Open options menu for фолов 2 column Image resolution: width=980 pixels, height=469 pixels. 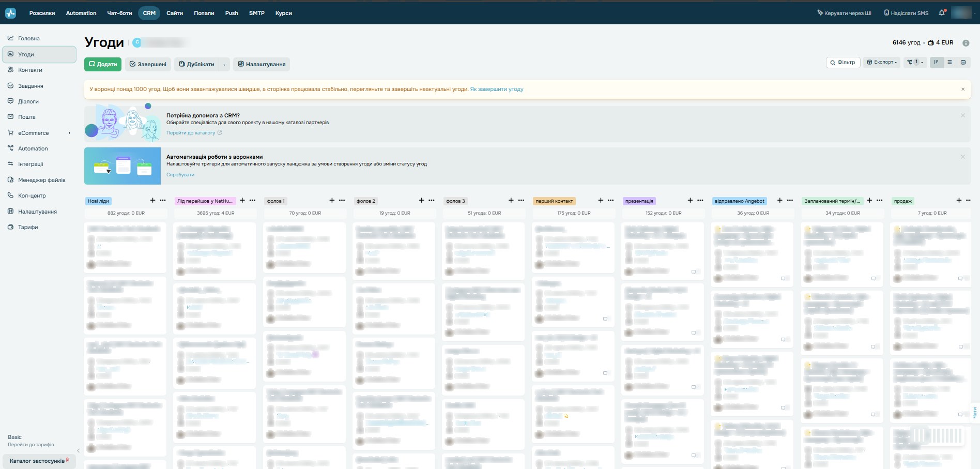432,200
